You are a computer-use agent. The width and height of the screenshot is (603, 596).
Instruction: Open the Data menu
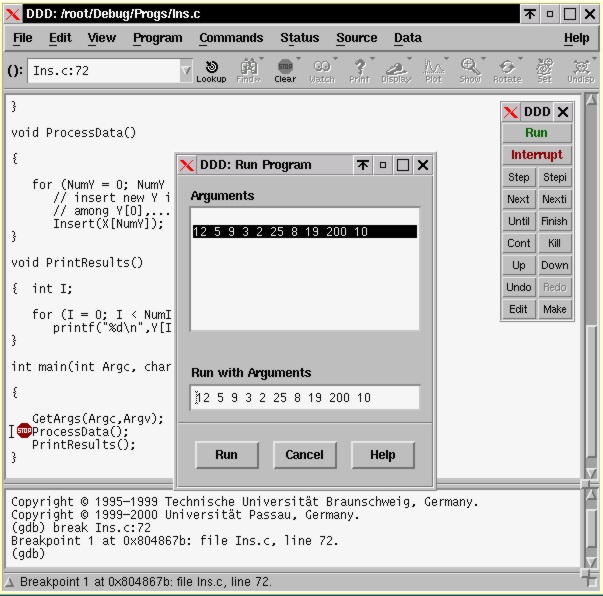pyautogui.click(x=407, y=38)
